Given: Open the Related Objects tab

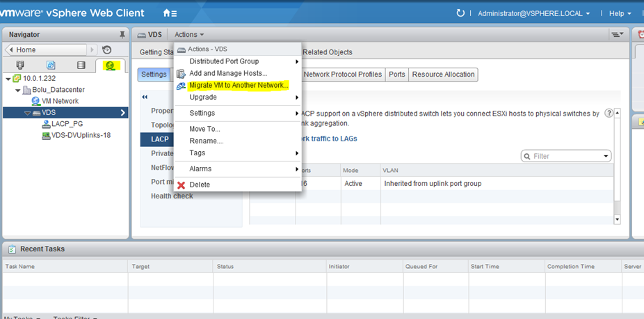Looking at the screenshot, I should click(328, 52).
